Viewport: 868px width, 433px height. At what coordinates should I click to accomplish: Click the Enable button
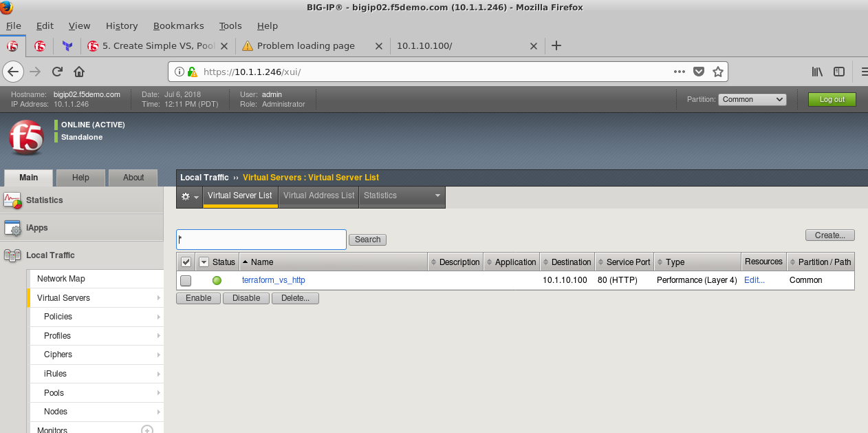click(198, 298)
